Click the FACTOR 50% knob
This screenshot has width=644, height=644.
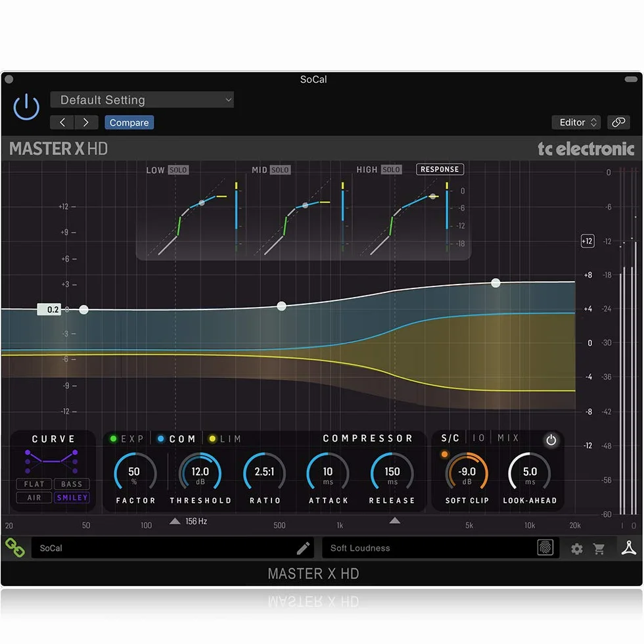tap(135, 472)
